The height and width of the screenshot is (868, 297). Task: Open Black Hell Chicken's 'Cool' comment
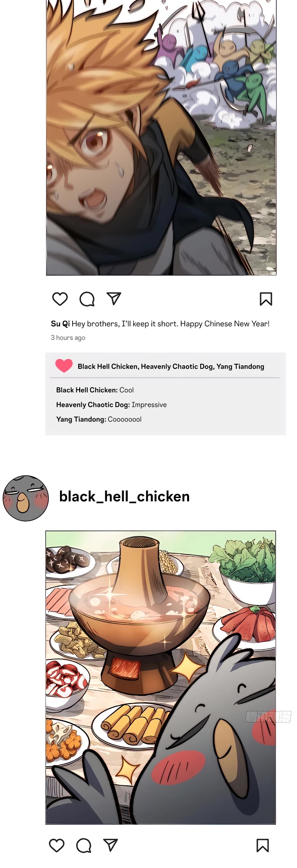pos(95,390)
